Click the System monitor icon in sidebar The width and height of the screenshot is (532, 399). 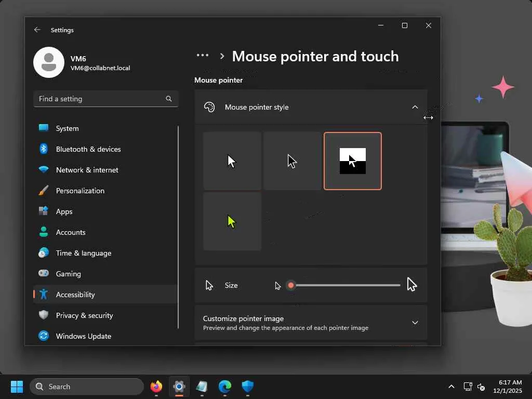44,128
